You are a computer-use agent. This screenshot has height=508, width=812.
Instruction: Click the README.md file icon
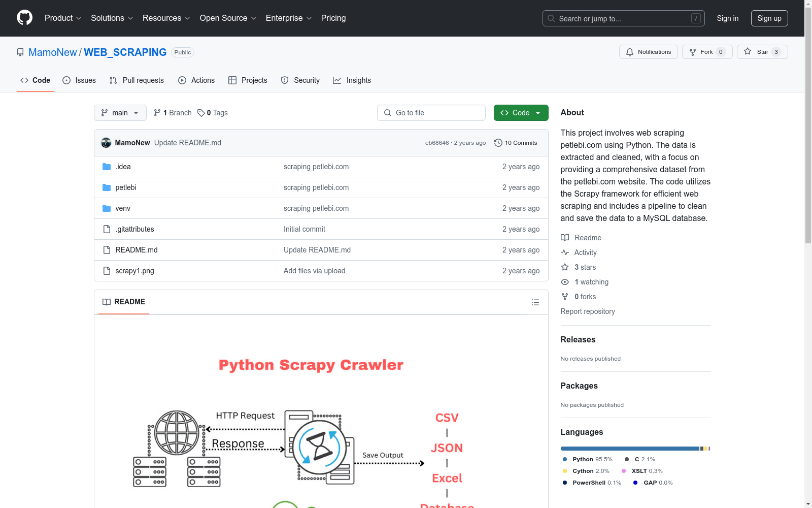coord(107,250)
